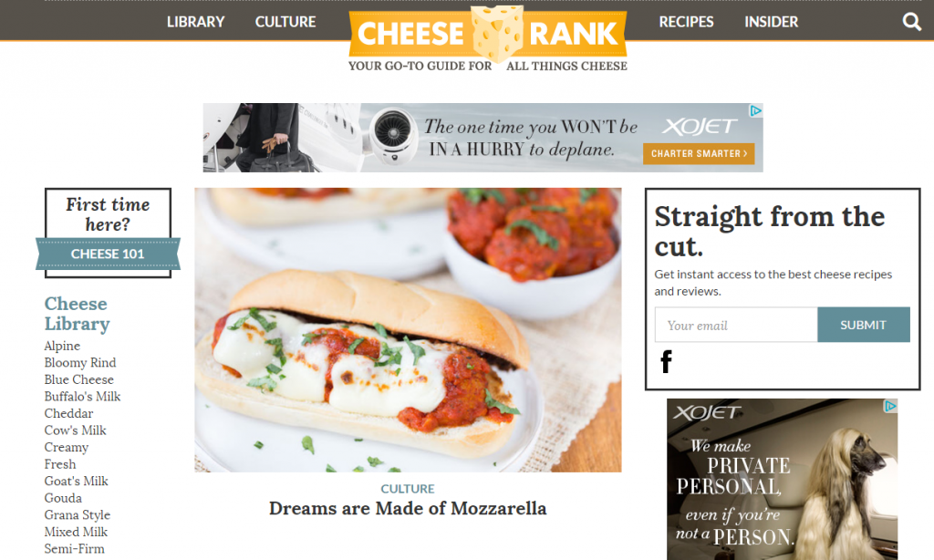Image resolution: width=934 pixels, height=560 pixels.
Task: Focus the Your email input field
Action: [x=736, y=325]
